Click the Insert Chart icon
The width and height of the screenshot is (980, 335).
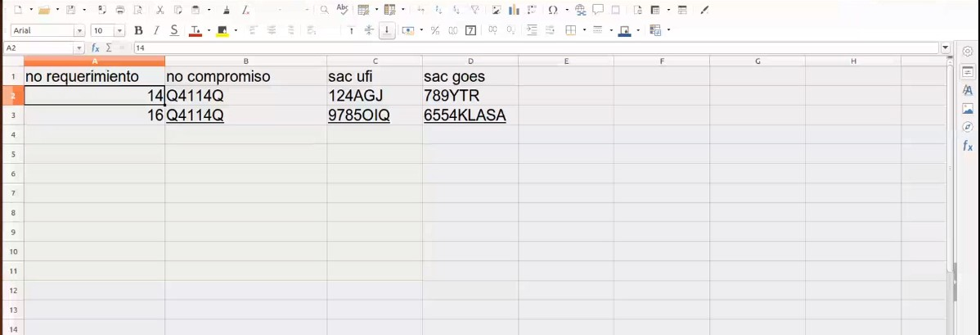pyautogui.click(x=514, y=11)
